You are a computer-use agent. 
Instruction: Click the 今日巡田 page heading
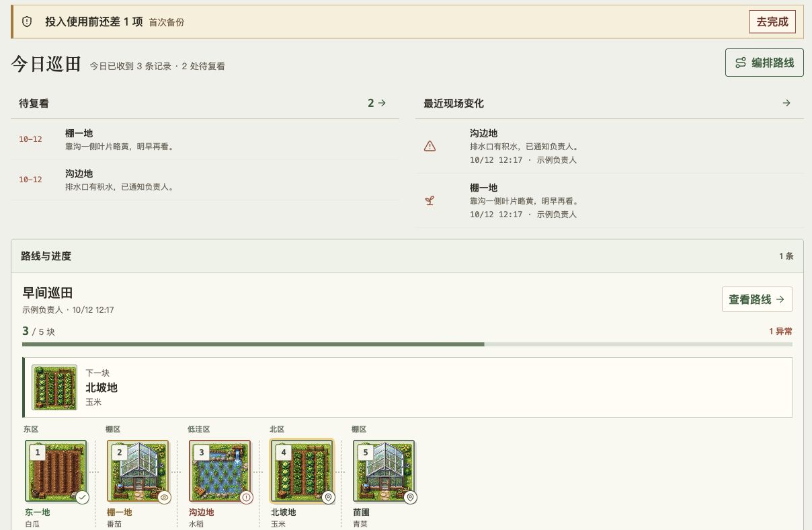click(x=46, y=64)
